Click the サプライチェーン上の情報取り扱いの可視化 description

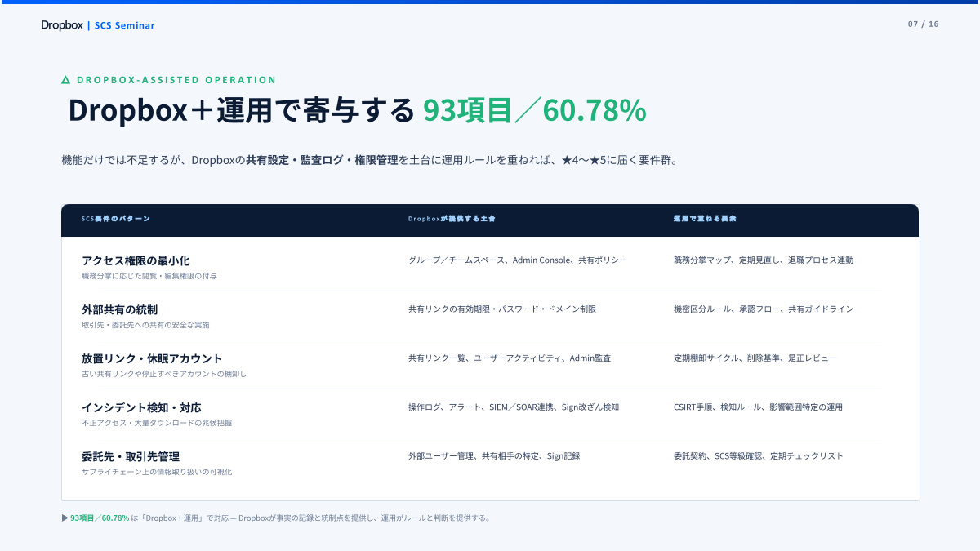point(157,472)
